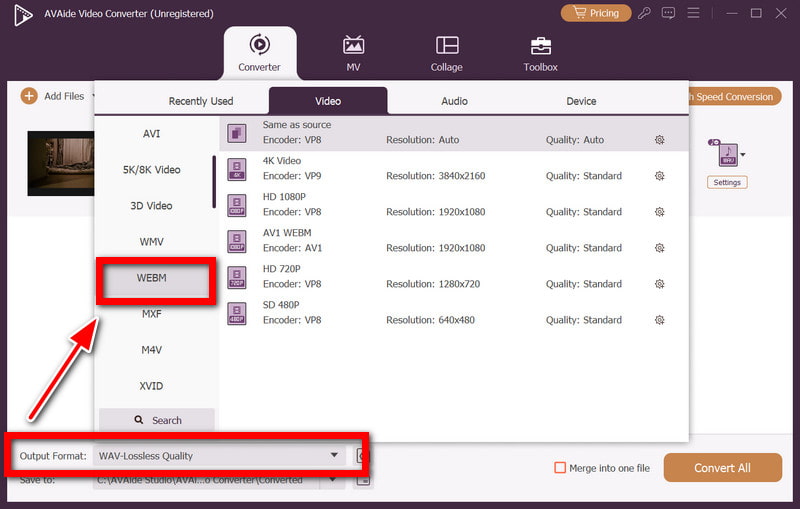Viewport: 800px width, 509px height.
Task: Select WMV format
Action: 152,242
